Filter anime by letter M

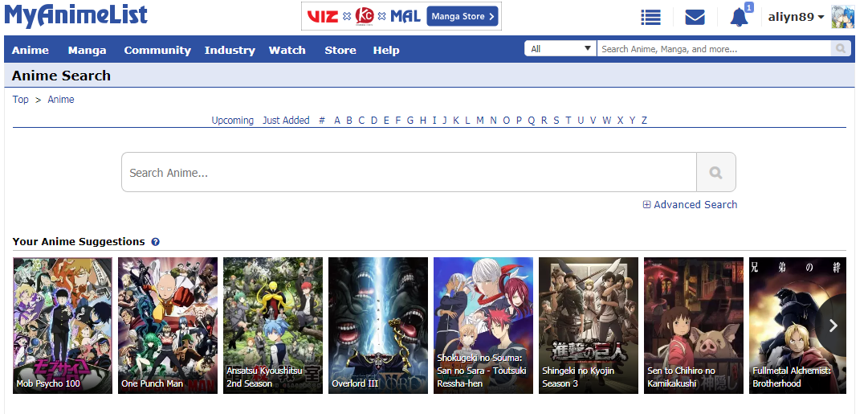pos(480,121)
